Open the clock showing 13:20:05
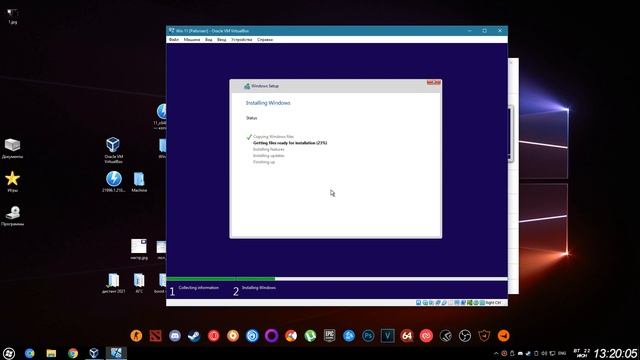This screenshot has height=360, width=640. 615,353
